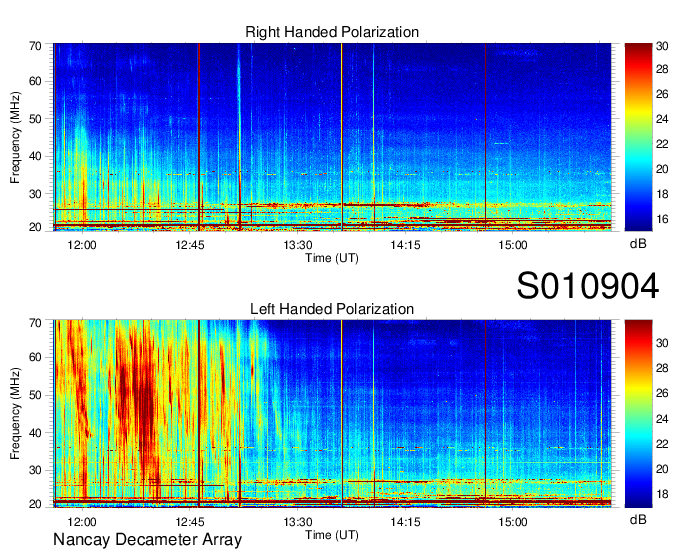Click the 13:30 tick on the upper time axis

[298, 245]
